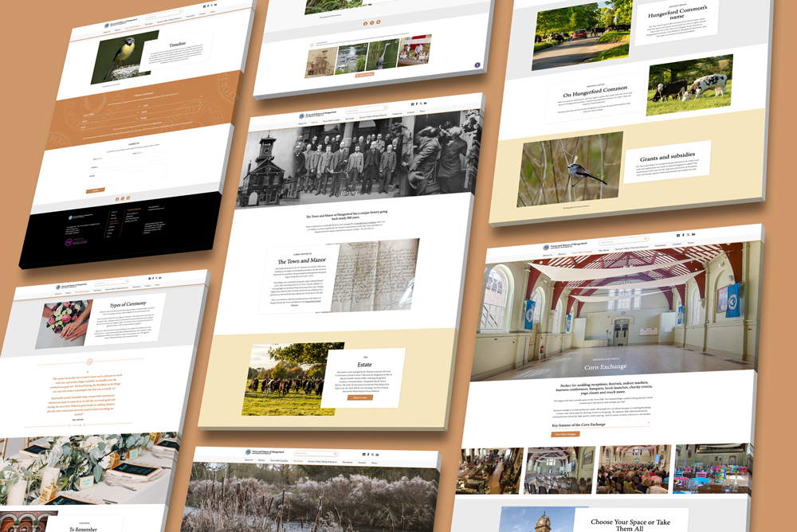Open the heron photo thumbnail in the gallery
This screenshot has height=532, width=797.
383,54
